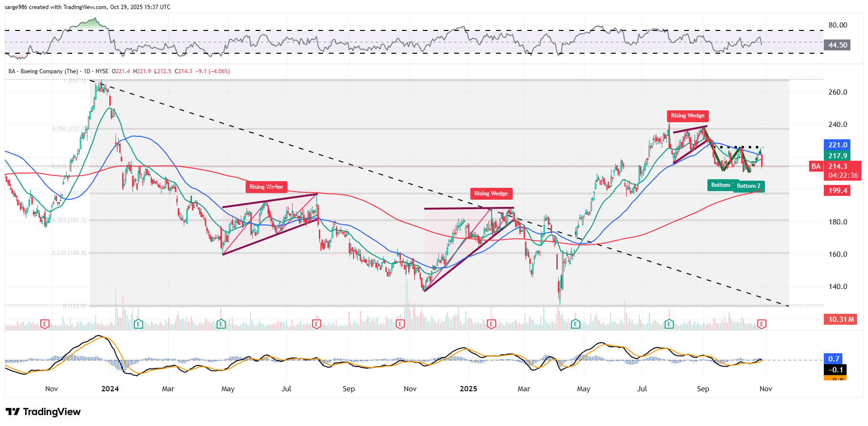Click the red earnings marker after Jul 2024

point(316,324)
